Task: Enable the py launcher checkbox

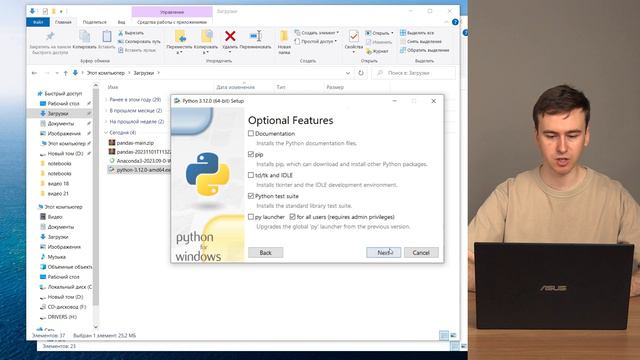Action: point(251,217)
